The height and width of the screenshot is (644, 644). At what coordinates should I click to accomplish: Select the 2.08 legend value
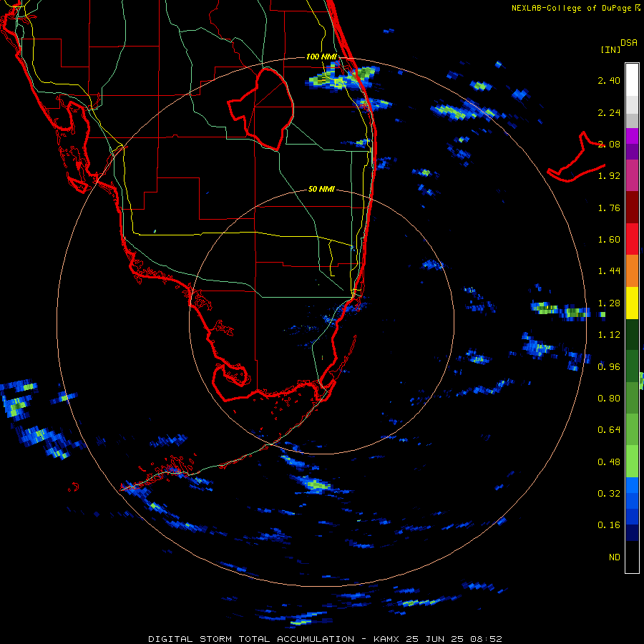(609, 144)
